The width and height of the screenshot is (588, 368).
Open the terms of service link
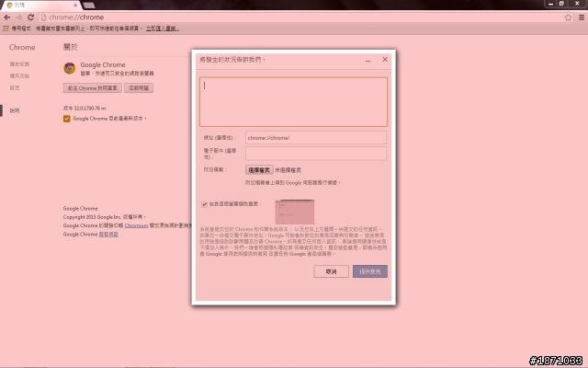[x=108, y=235]
